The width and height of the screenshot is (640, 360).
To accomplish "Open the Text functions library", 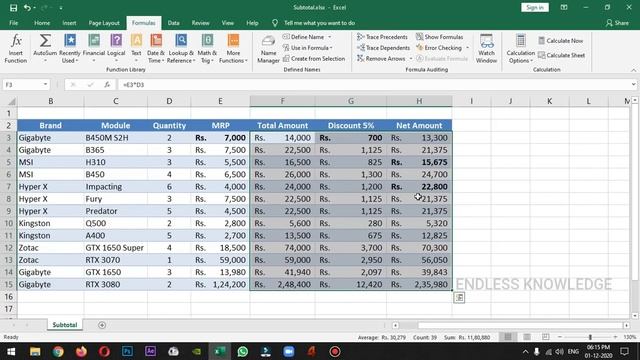I will (136, 48).
